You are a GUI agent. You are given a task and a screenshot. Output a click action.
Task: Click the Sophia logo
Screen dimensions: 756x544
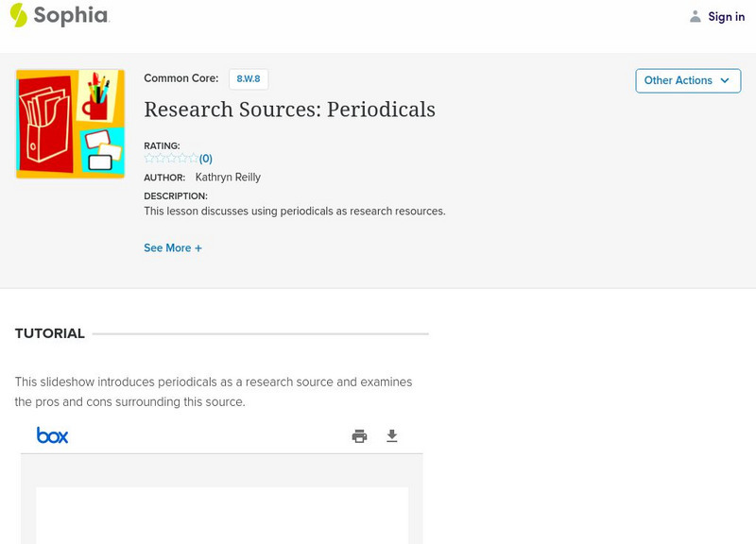click(59, 15)
